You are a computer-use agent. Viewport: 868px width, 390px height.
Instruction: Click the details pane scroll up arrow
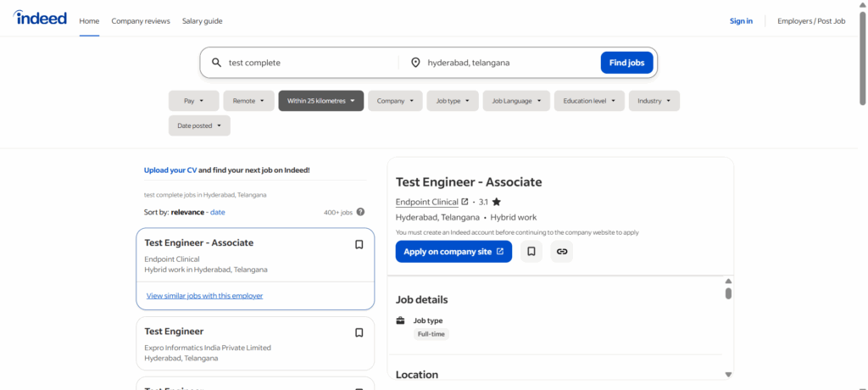tap(728, 281)
